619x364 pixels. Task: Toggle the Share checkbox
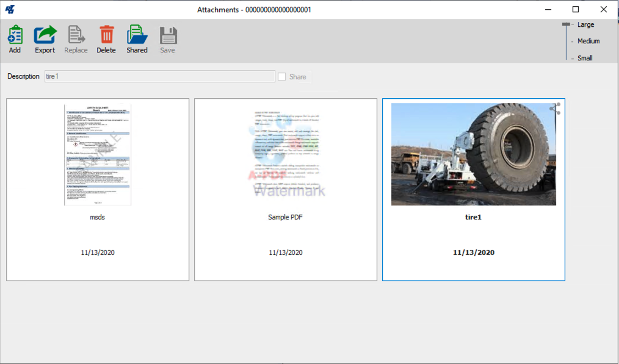(x=282, y=77)
